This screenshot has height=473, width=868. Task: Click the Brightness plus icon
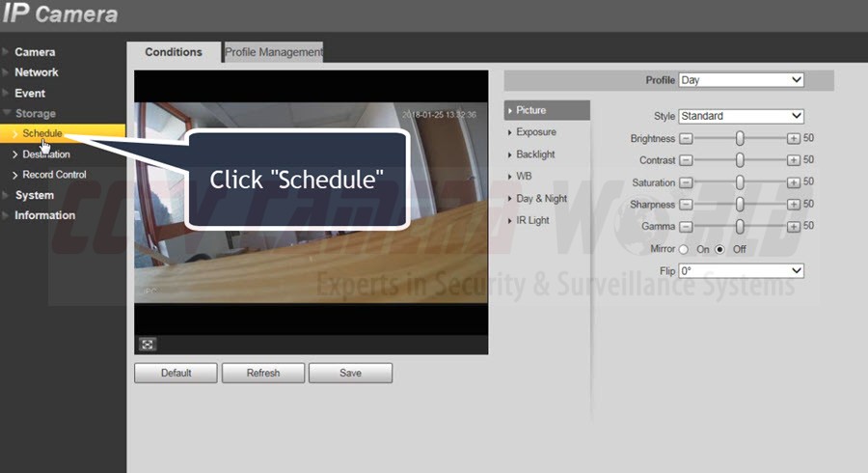point(793,139)
